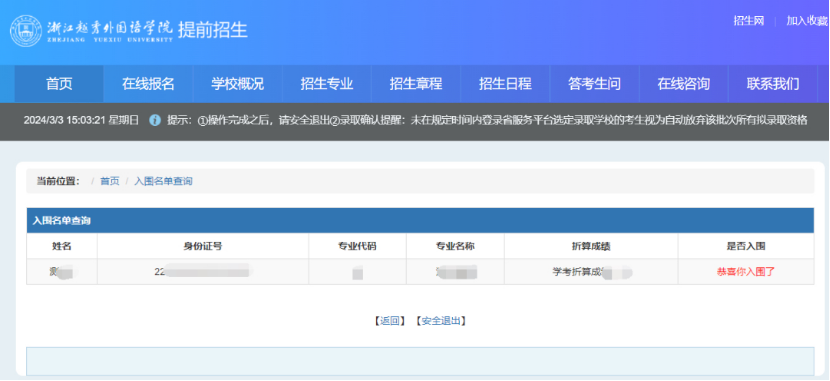Click the 当前位置 label
This screenshot has height=381, width=830.
pyautogui.click(x=58, y=181)
